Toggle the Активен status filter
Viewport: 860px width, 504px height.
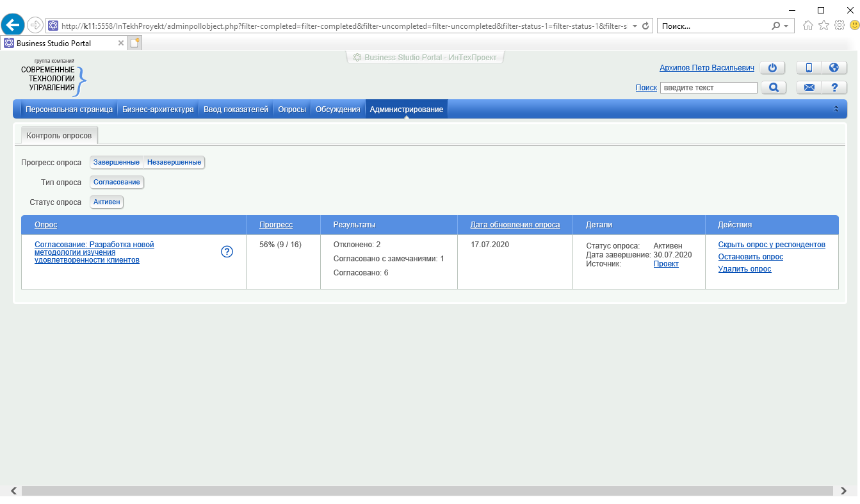pos(106,202)
